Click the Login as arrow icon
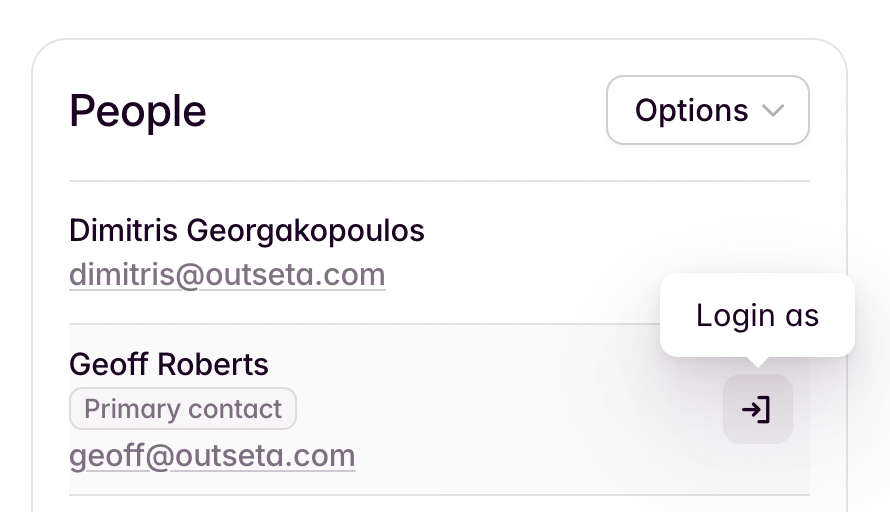Screen dimensions: 890x512 [757, 409]
